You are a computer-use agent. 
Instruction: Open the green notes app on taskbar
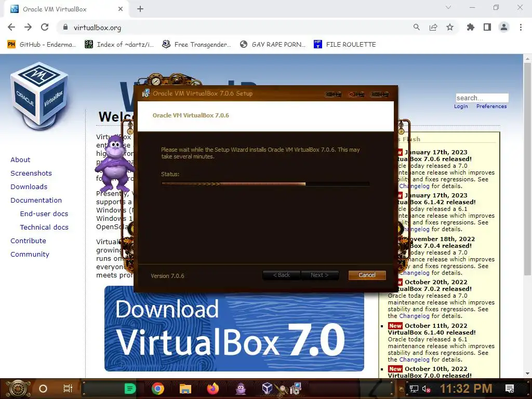click(130, 389)
